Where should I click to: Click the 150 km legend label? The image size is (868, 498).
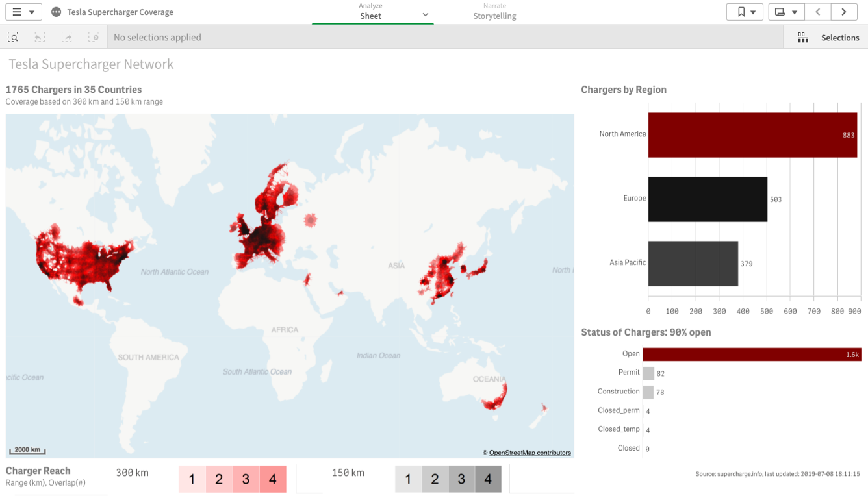[x=348, y=473]
